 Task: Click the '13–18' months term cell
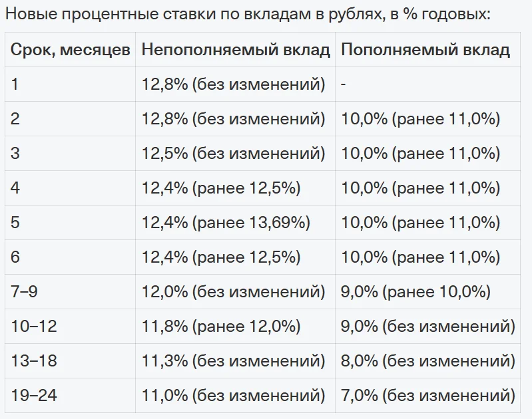[x=70, y=360]
